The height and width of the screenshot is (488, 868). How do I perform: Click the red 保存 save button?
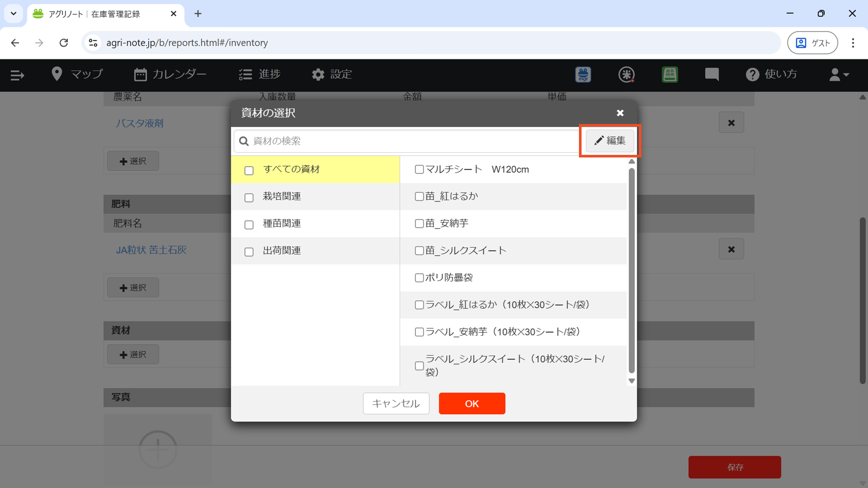[734, 467]
